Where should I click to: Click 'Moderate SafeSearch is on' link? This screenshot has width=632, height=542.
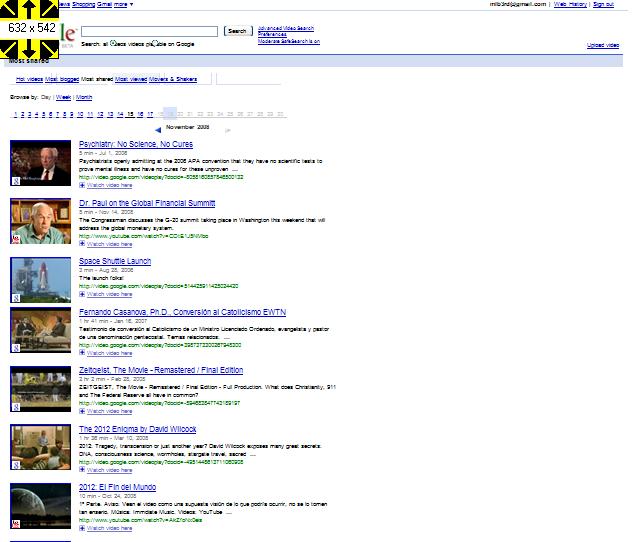[x=289, y=41]
